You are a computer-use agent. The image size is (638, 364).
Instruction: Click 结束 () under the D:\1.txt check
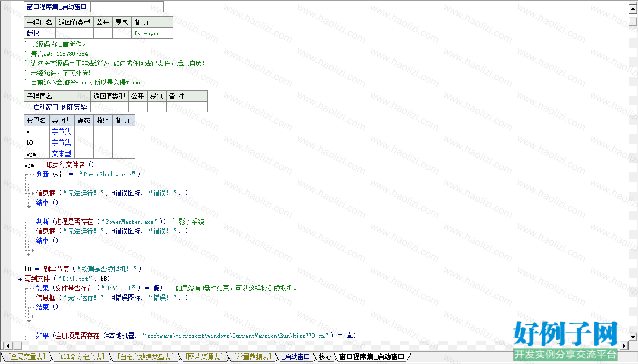point(47,307)
